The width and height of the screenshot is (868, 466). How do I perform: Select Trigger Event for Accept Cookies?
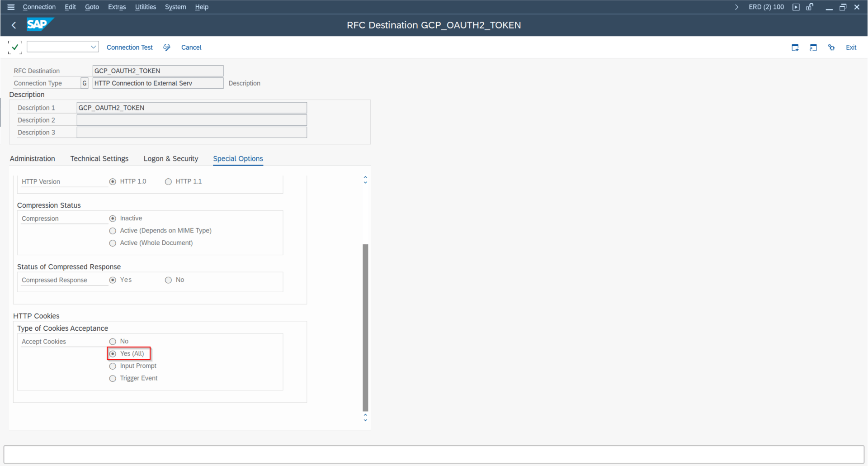click(113, 378)
